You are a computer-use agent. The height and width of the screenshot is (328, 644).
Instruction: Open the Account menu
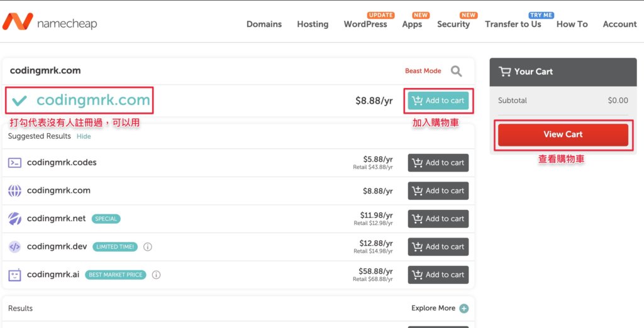619,25
